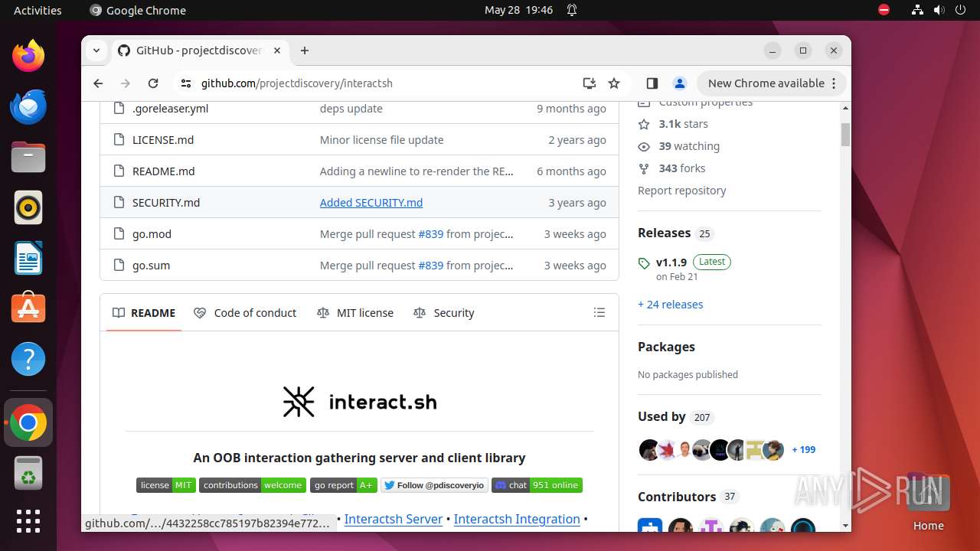Viewport: 980px width, 551px height.
Task: Click Follow @pdiscoveryio Twitter badge
Action: (434, 485)
